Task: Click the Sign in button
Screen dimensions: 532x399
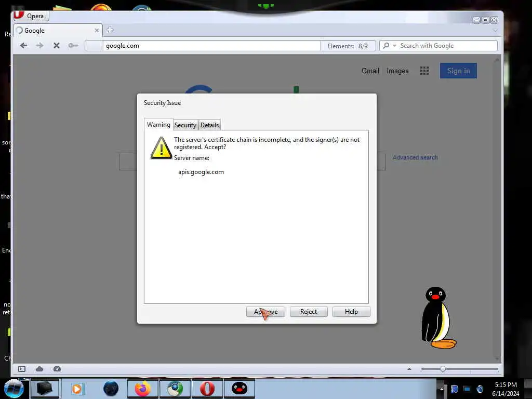Action: (x=458, y=71)
